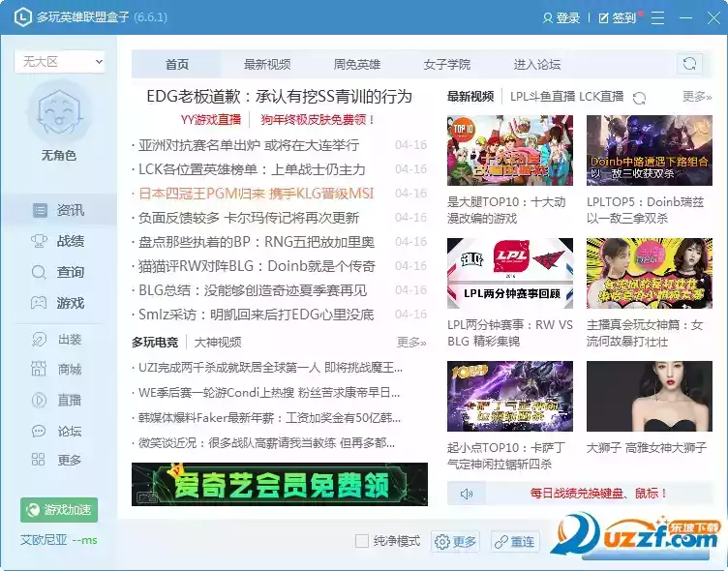This screenshot has width=728, height=571.
Task: Open the 起小点TOP10 卡萨丁 thumbnail
Action: click(x=510, y=397)
